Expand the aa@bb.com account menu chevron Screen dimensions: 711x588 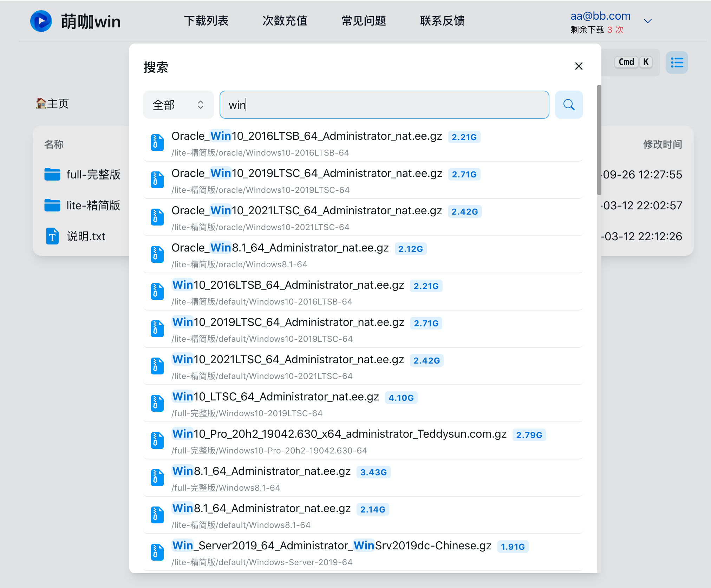tap(647, 21)
